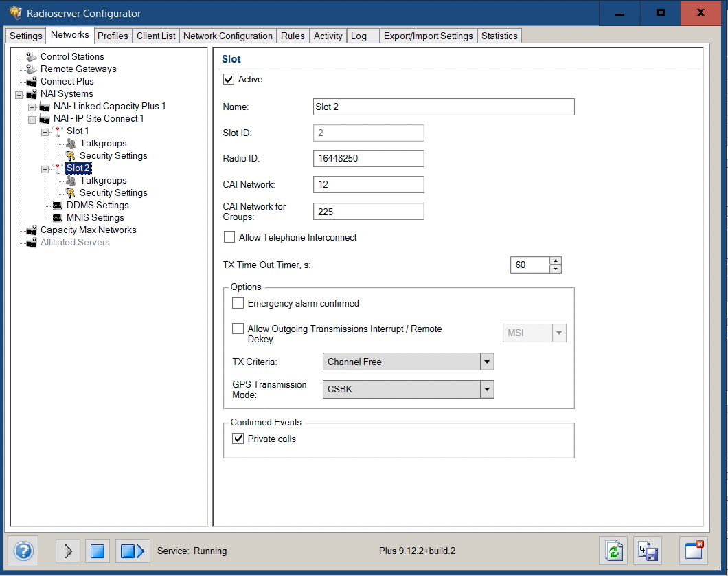
Task: Click the Slot 2 antenna icon
Action: tap(58, 168)
